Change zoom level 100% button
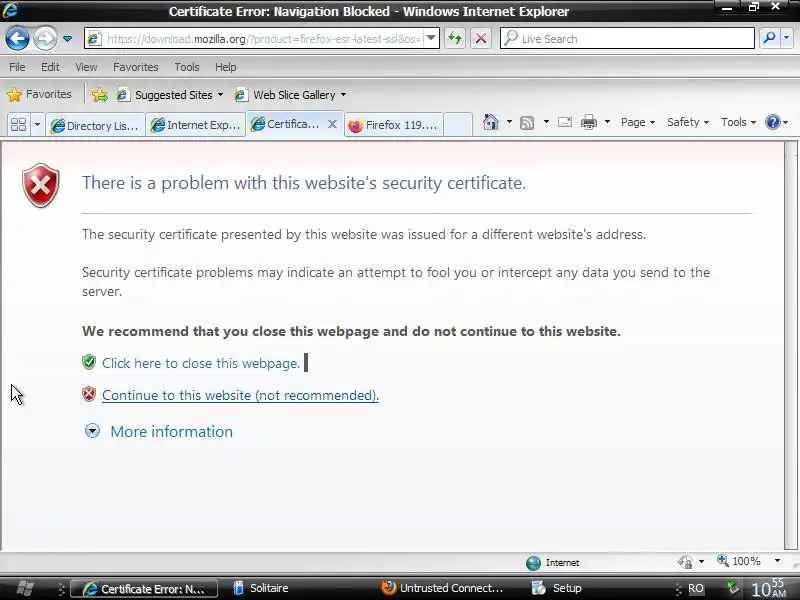Screen dimensions: 800x600 (x=739, y=561)
